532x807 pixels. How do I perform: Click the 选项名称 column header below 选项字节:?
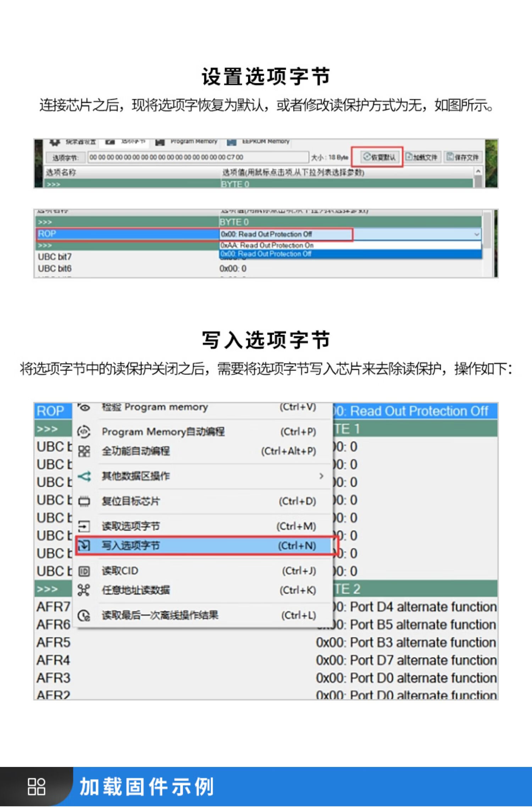(x=61, y=173)
